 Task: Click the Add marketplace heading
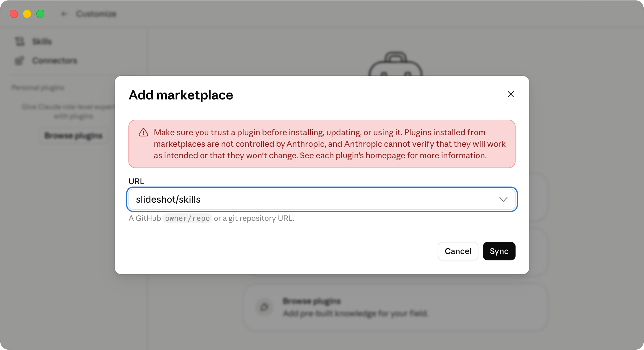pyautogui.click(x=181, y=95)
